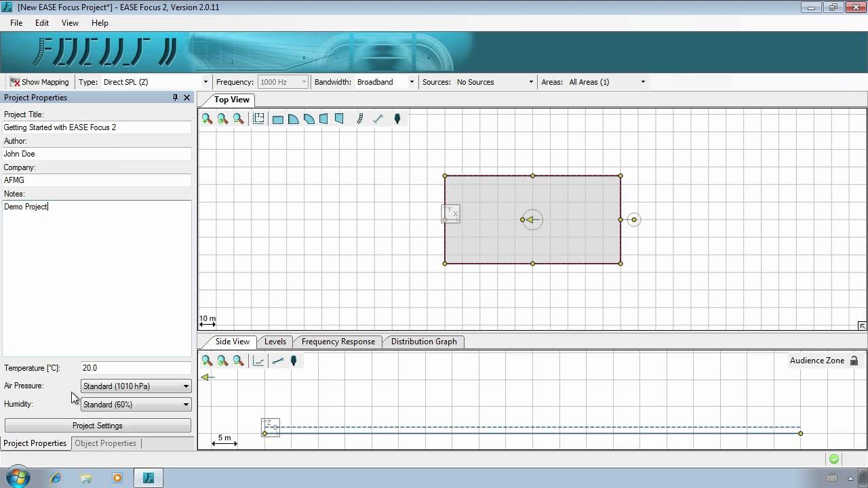This screenshot has width=868, height=488.
Task: Select the arc-shaped ring area tool
Action: tap(309, 119)
